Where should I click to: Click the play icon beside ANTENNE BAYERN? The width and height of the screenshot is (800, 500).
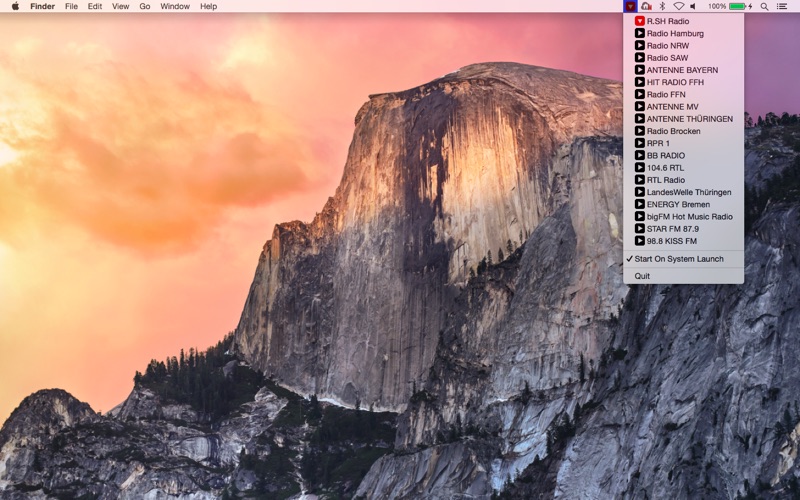click(x=639, y=70)
